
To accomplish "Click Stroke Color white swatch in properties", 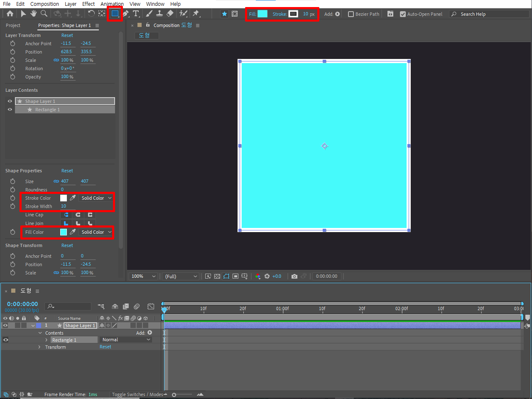I will [64, 198].
